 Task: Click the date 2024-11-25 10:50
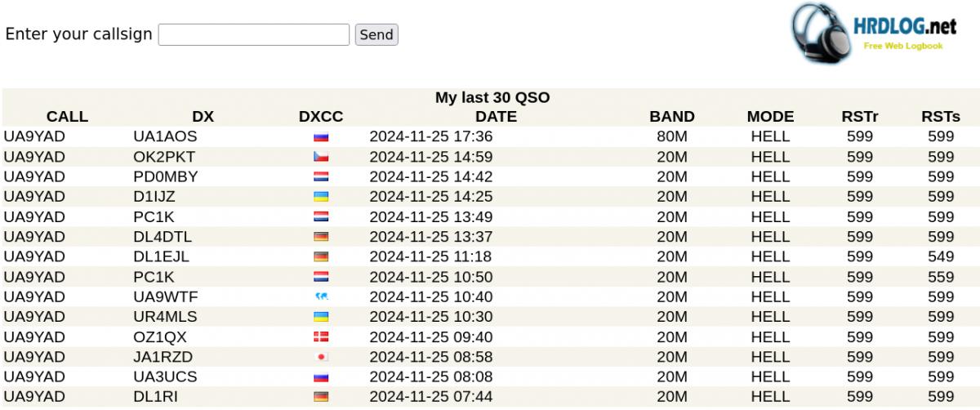430,277
